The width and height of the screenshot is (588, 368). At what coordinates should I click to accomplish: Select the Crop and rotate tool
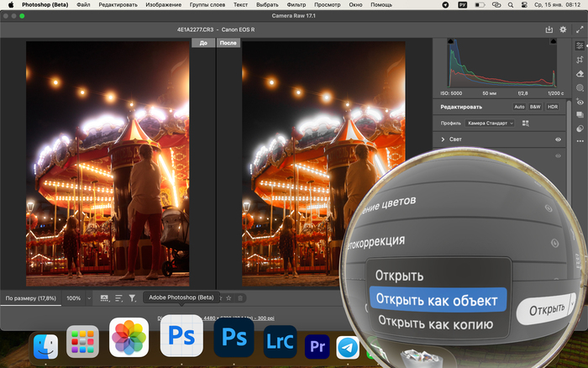point(580,60)
